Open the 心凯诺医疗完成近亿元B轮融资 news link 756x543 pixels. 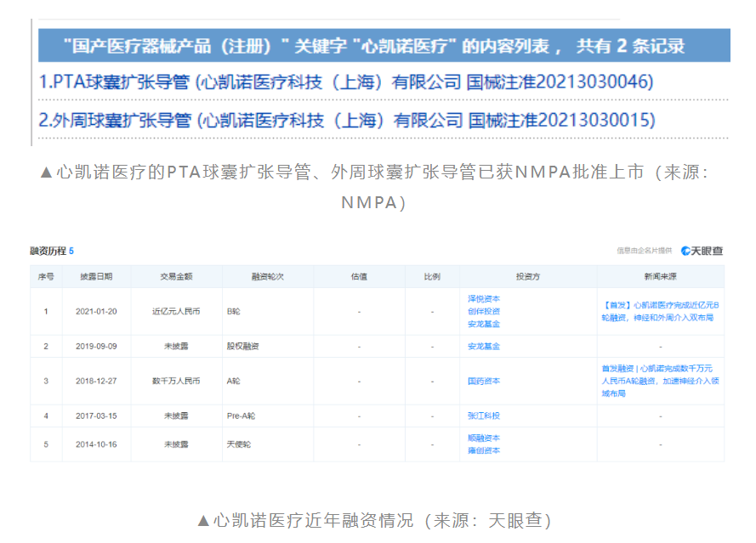coord(660,311)
